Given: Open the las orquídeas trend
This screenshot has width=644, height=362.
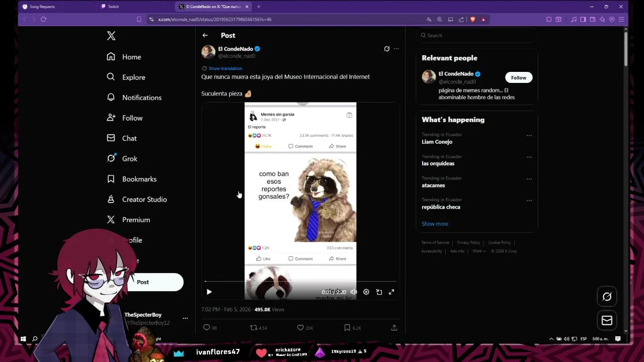Looking at the screenshot, I should tap(438, 163).
